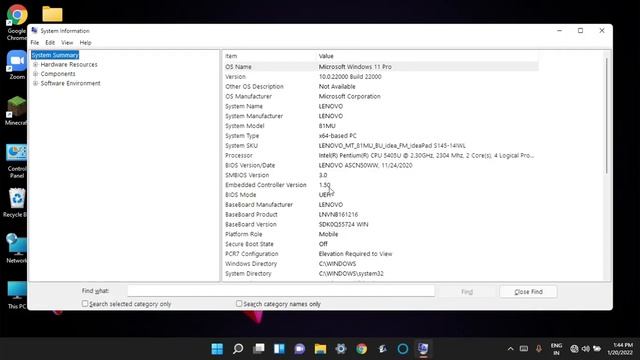Open File Explorer from taskbar
The width and height of the screenshot is (640, 360).
(x=320, y=349)
